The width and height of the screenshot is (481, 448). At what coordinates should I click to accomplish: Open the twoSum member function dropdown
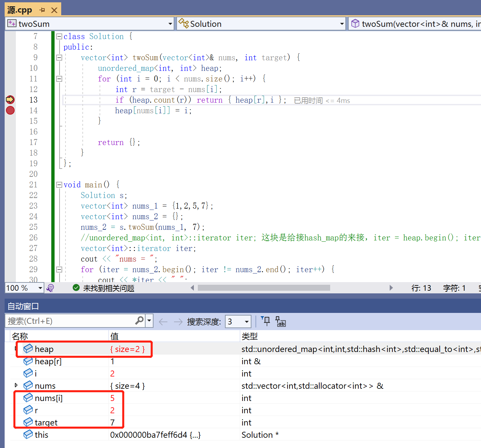pos(415,24)
